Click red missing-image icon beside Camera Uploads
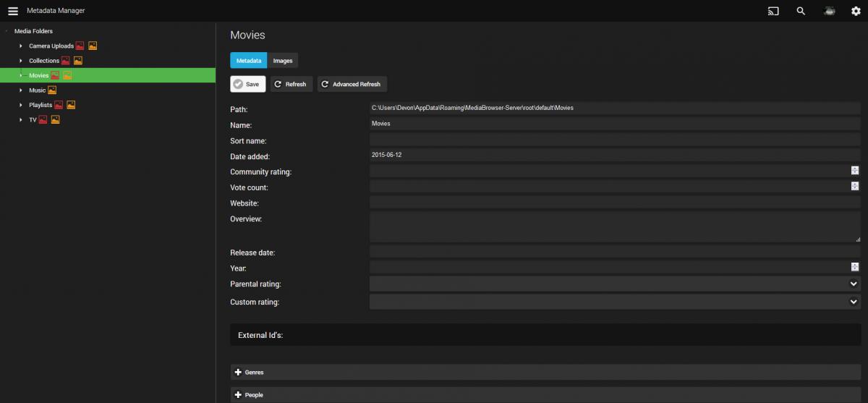 (80, 46)
